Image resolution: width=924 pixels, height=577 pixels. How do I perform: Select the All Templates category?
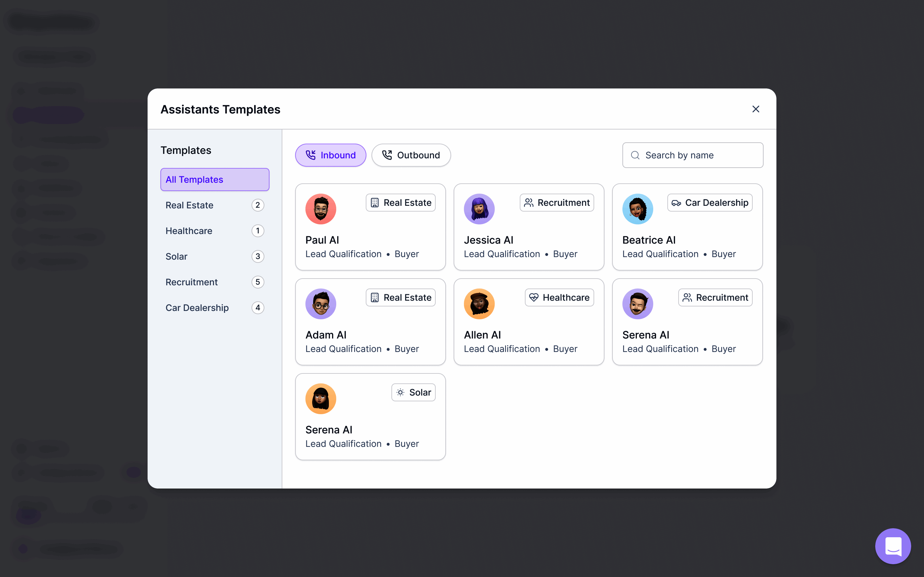pos(215,180)
